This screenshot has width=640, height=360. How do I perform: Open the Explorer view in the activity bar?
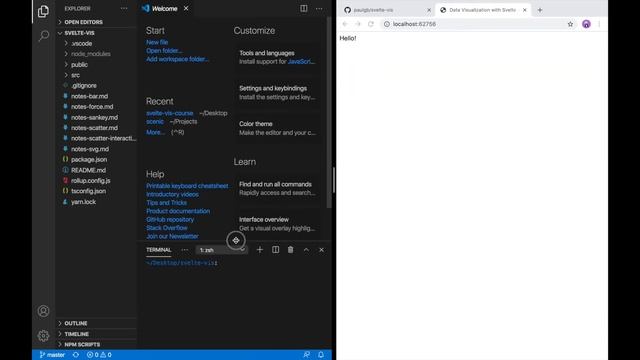click(43, 11)
